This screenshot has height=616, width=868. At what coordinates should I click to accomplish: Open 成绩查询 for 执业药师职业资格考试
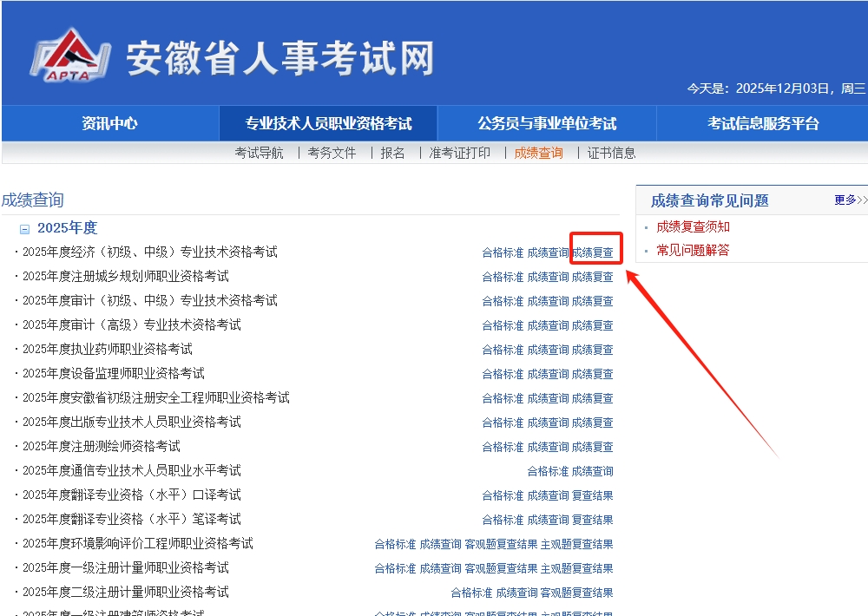548,350
